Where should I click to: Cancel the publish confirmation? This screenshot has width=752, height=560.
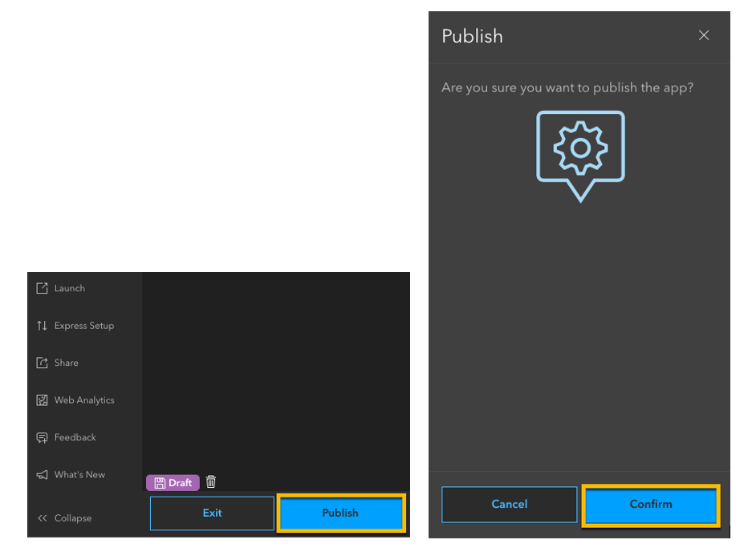509,505
